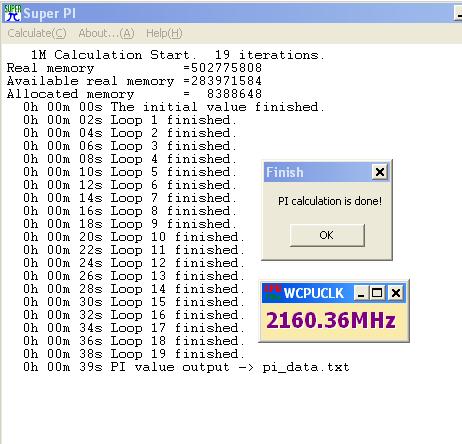
Task: Click the 'Loop 19 finished' line
Action: pos(134,354)
